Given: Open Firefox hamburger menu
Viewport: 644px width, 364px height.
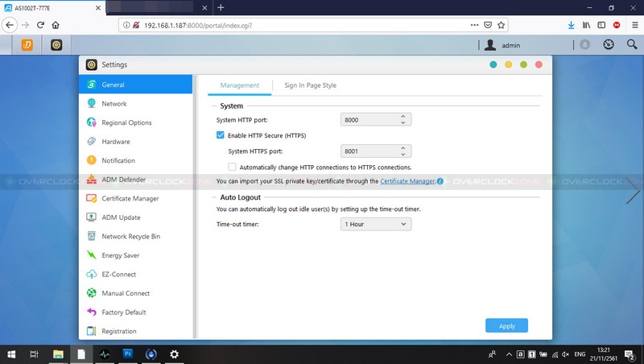Looking at the screenshot, I should [634, 25].
